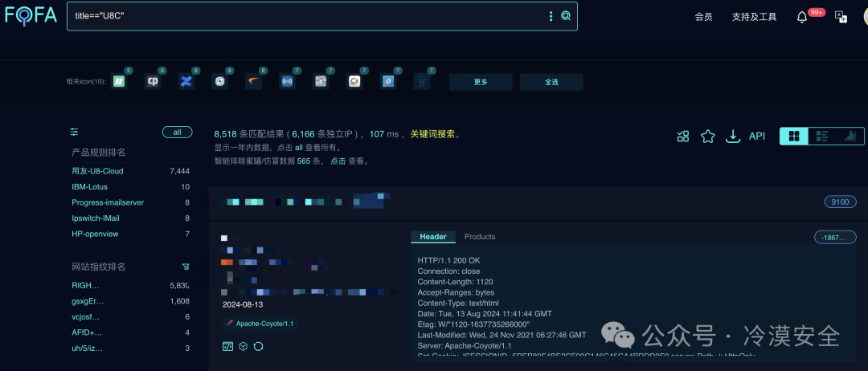This screenshot has height=371, width=868.
Task: Select the gray map related icon
Action: coord(321,82)
